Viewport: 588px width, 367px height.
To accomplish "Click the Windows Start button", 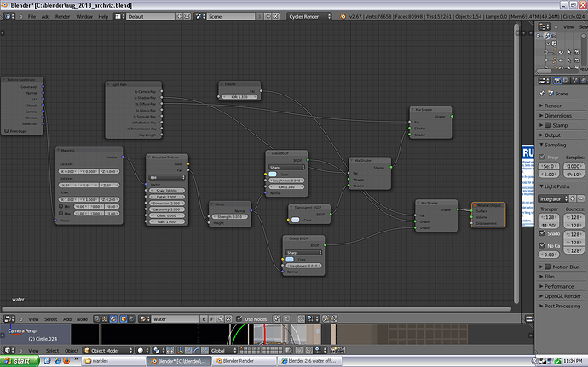I will tap(20, 361).
